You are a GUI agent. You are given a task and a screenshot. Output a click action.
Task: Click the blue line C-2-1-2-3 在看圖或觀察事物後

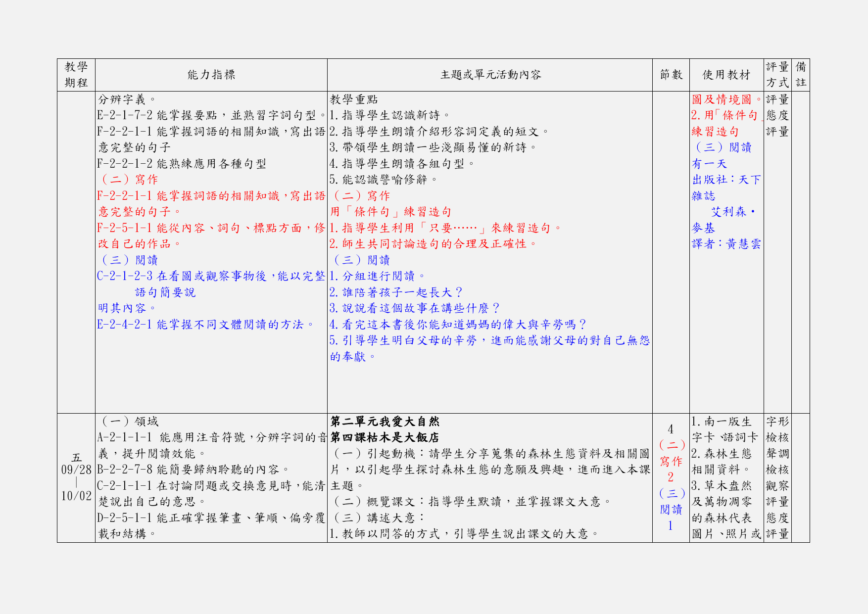point(211,276)
